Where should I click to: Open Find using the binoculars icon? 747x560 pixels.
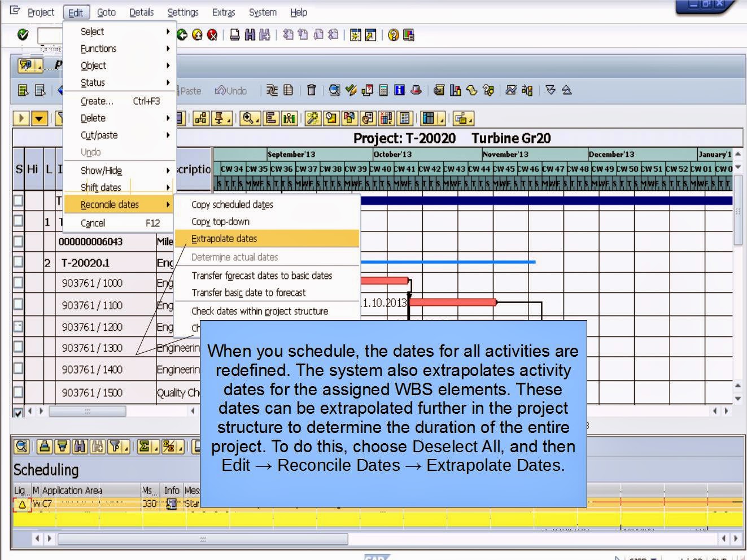(x=250, y=34)
